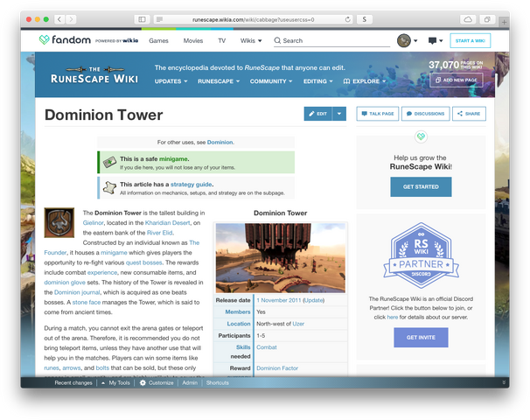Open DISCUSSIONS
Image resolution: width=530 pixels, height=420 pixels.
[x=426, y=114]
